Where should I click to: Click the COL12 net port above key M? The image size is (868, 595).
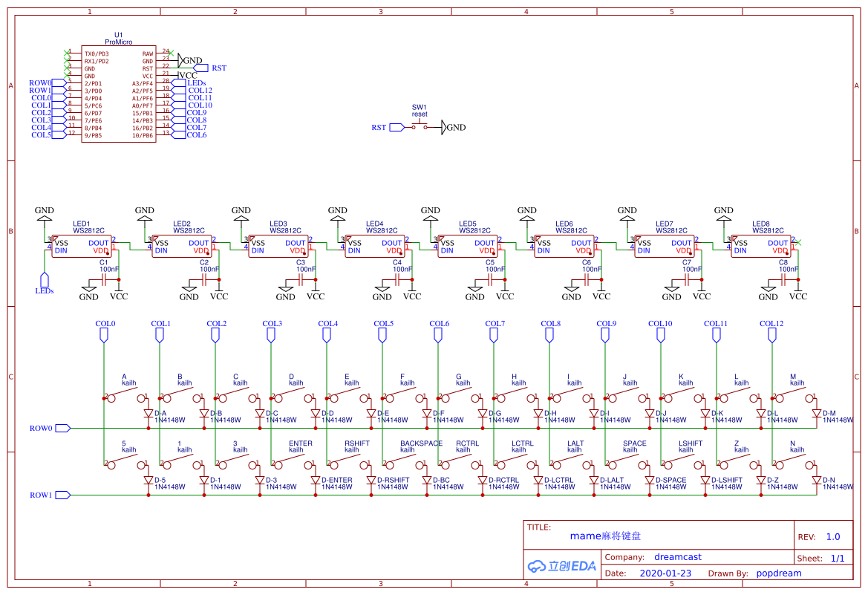[x=772, y=334]
